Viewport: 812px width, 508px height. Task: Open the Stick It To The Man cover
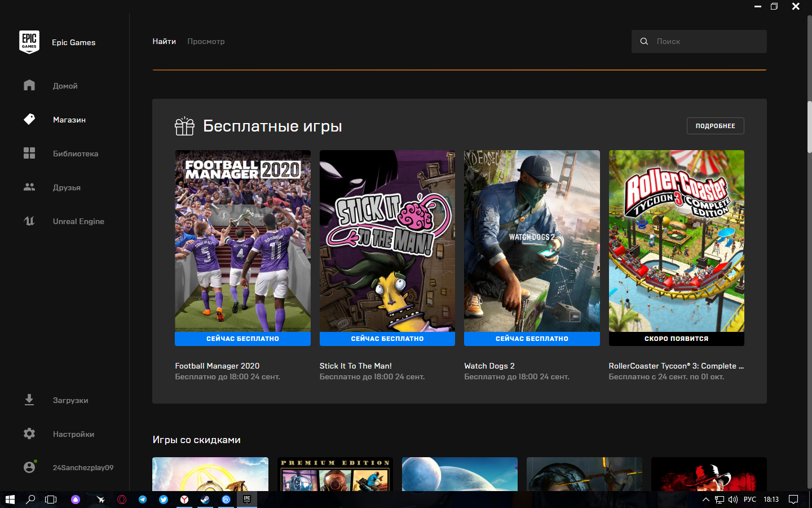pyautogui.click(x=387, y=241)
